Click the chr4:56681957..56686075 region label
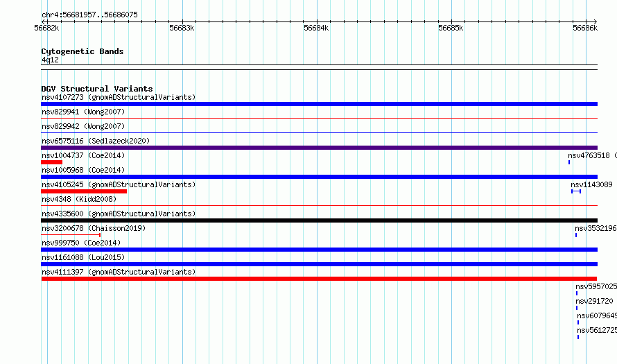This screenshot has width=617, height=364. point(89,15)
